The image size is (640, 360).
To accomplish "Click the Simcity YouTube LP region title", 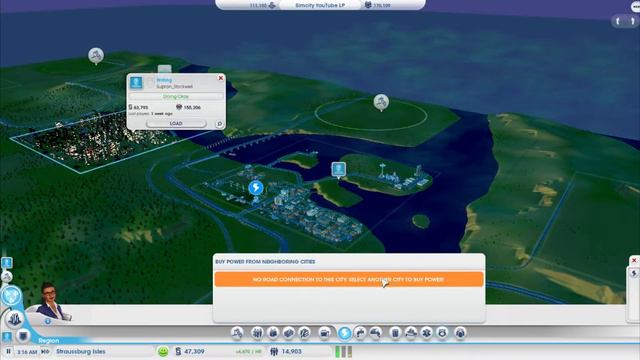I will (x=320, y=5).
